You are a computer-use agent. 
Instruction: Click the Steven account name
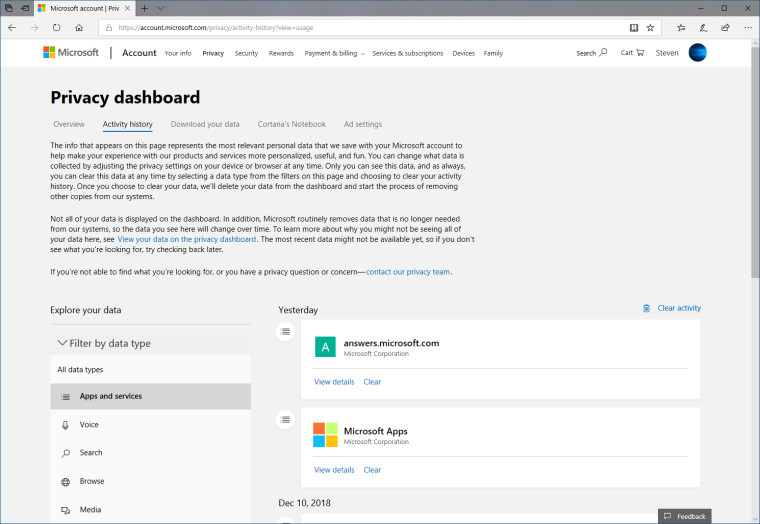667,53
